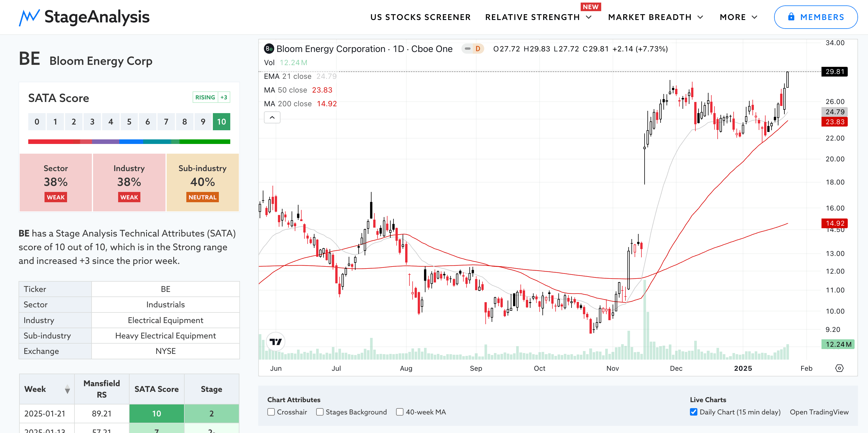Click EMA 21 close legend
This screenshot has height=433, width=868.
click(x=300, y=76)
